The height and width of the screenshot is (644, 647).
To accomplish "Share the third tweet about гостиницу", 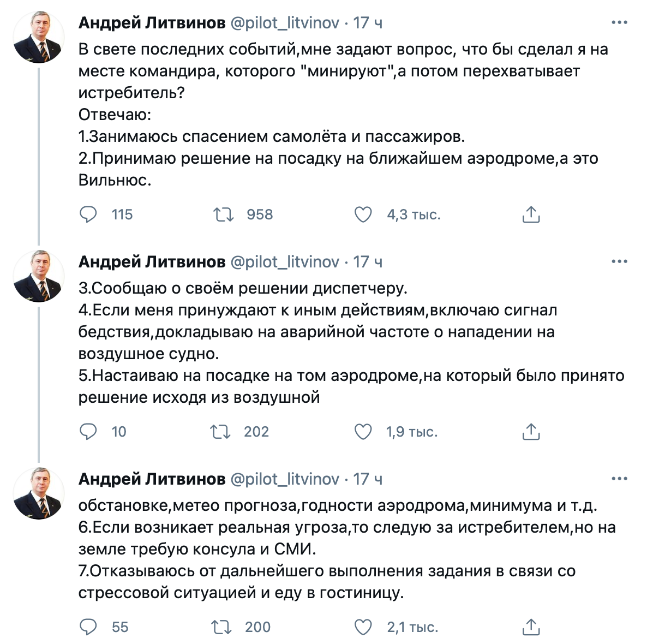I will point(531,627).
